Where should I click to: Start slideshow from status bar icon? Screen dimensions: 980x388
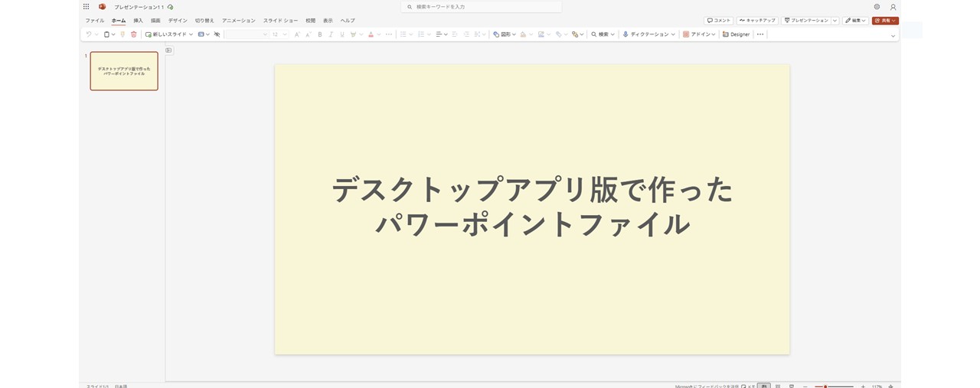[792, 386]
